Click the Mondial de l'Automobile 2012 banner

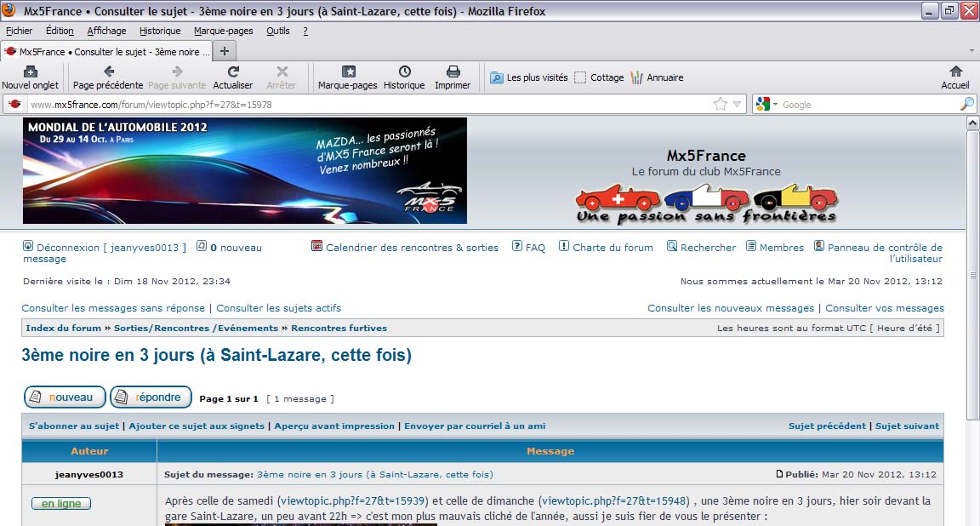click(x=245, y=171)
